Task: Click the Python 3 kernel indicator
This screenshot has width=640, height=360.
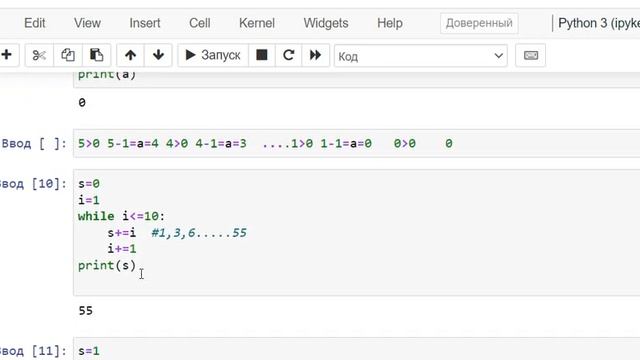Action: (599, 23)
